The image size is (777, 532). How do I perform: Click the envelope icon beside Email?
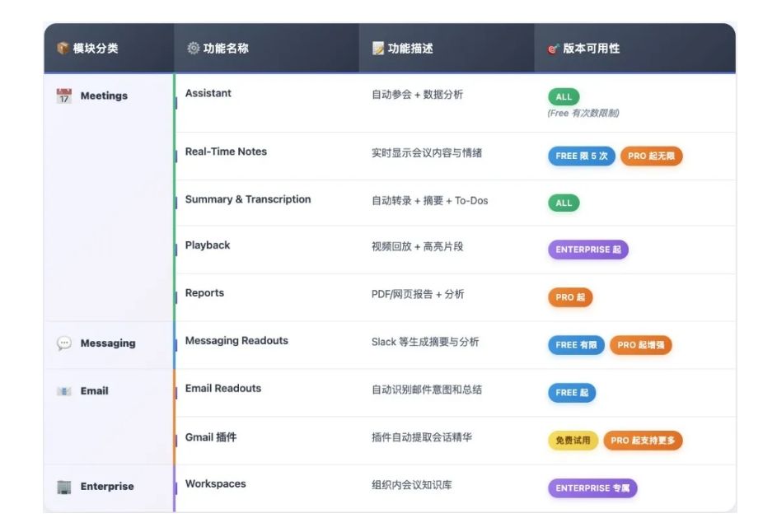click(x=64, y=391)
